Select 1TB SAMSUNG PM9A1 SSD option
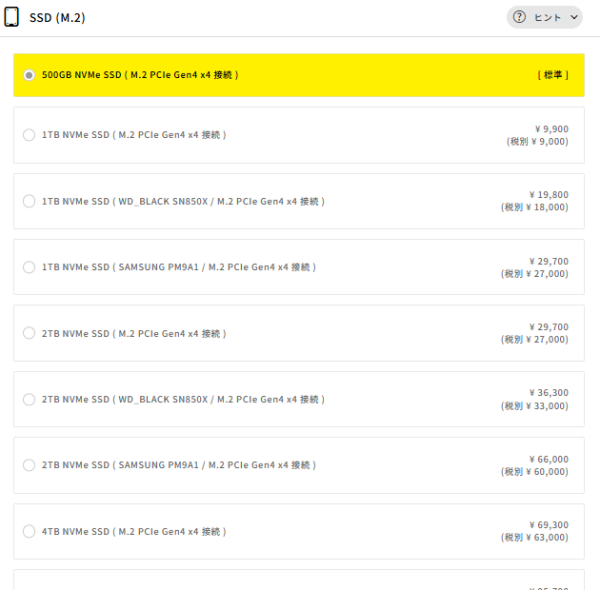Image resolution: width=600 pixels, height=590 pixels. (29, 267)
